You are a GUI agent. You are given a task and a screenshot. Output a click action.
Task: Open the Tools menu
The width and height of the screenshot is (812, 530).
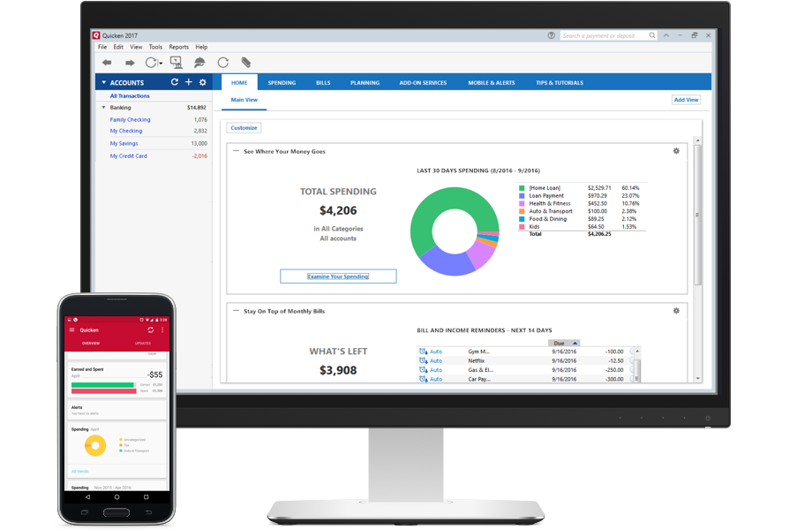tap(156, 47)
